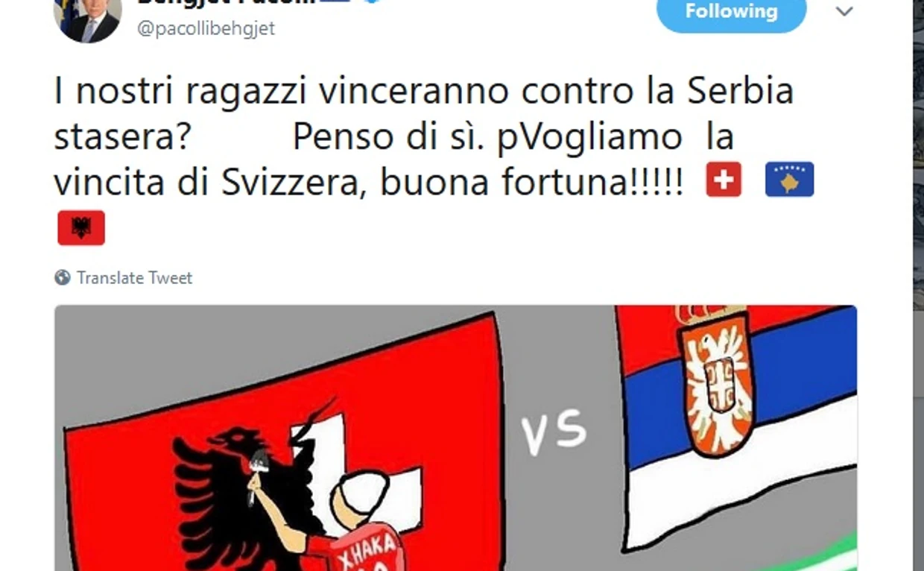Screen dimensions: 924x571
Task: Click the globe icon next to Translate Tweet
Action: coord(63,278)
